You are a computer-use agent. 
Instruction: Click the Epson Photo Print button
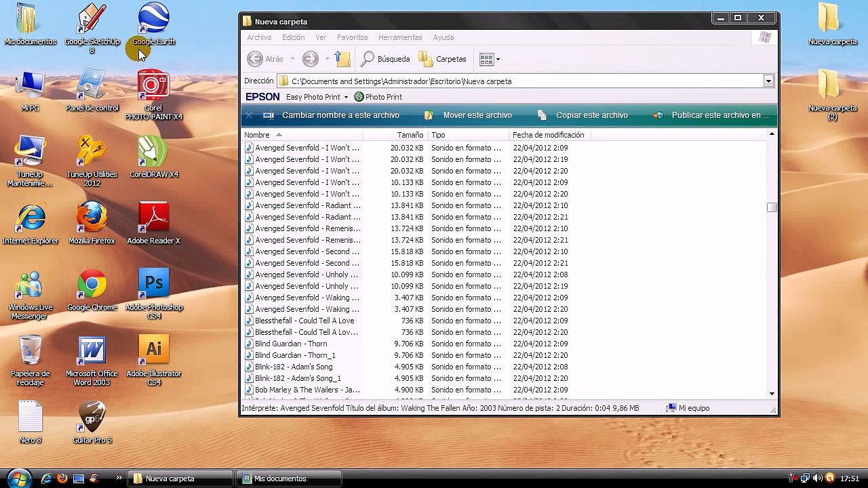378,97
